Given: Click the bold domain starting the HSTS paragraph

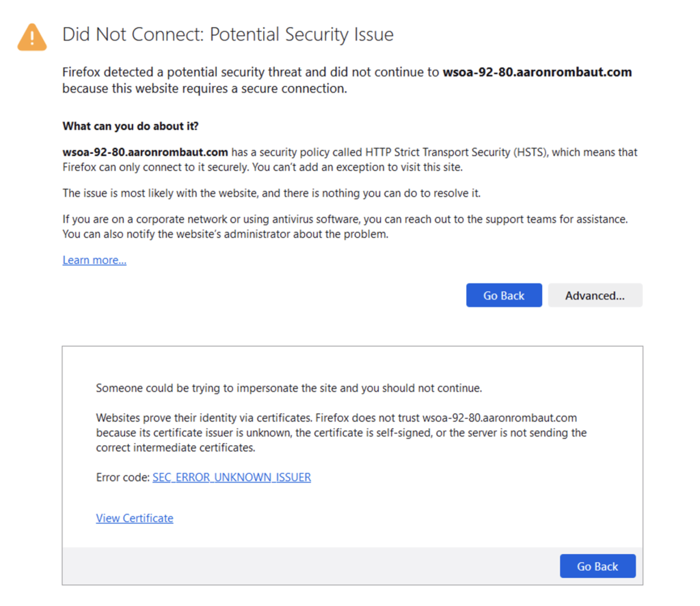Looking at the screenshot, I should pos(145,153).
